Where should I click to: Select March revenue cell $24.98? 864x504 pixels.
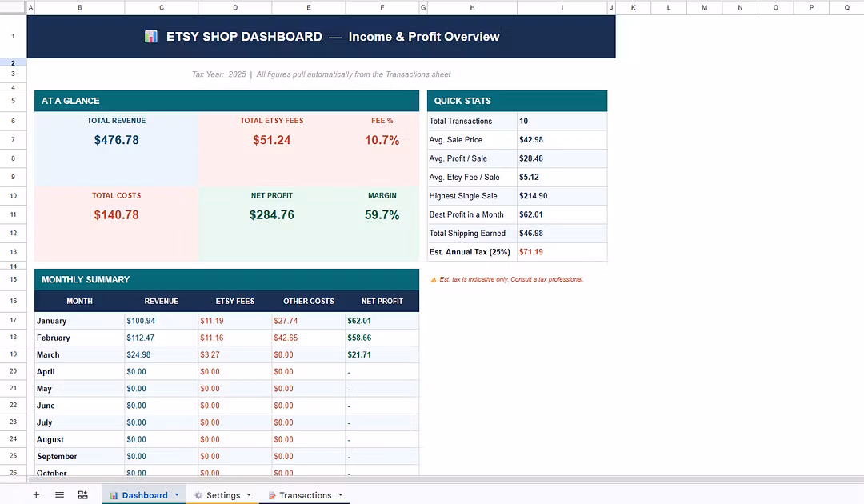[x=162, y=354]
